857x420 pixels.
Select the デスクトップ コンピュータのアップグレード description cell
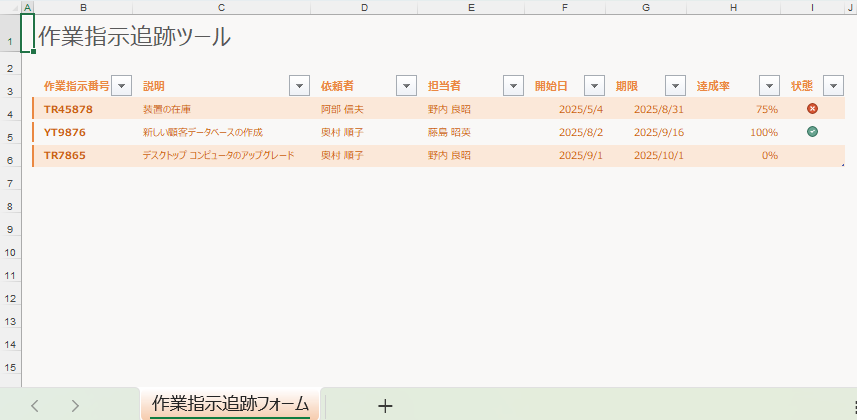(218, 155)
